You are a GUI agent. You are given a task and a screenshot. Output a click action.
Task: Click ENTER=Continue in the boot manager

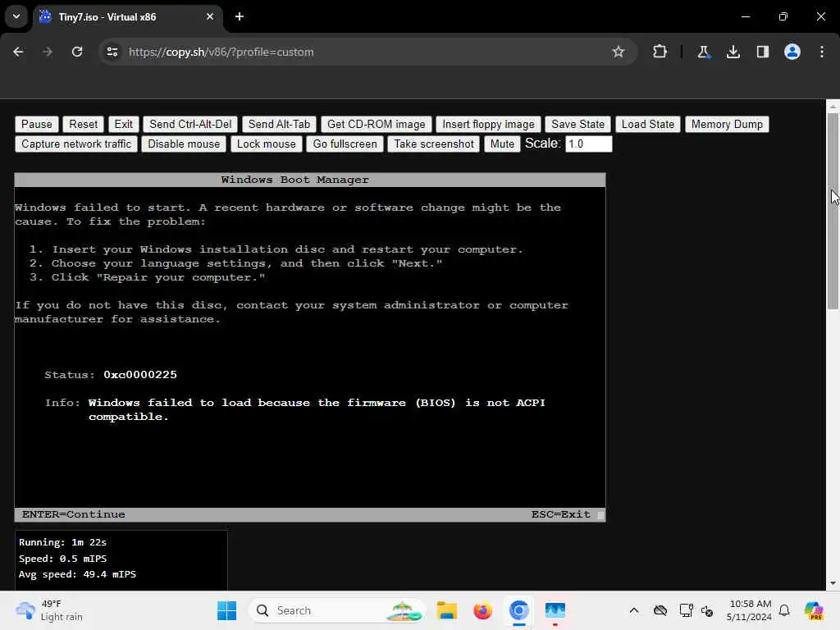(x=73, y=514)
